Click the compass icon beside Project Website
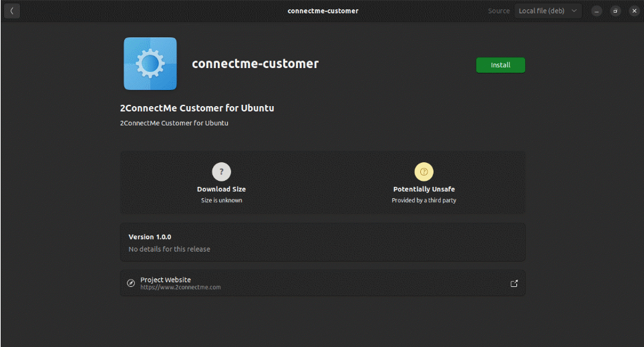Viewport: 644px width, 347px height. click(x=131, y=283)
